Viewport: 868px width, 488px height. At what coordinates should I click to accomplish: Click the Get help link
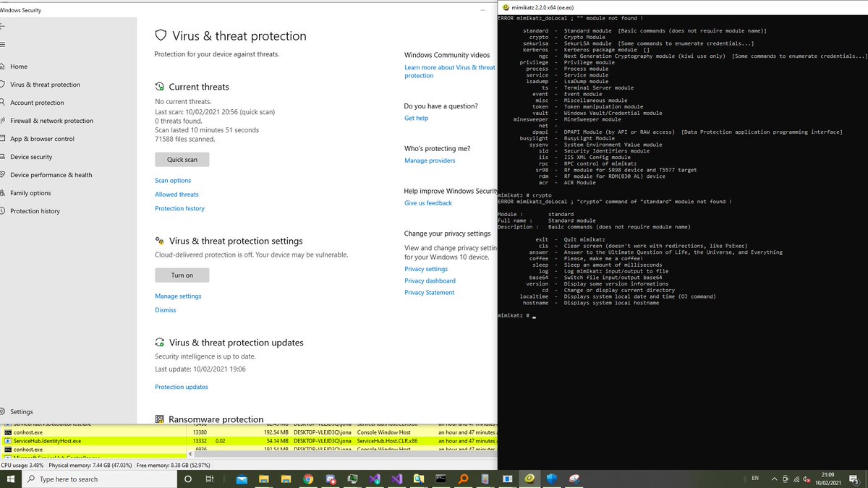[x=416, y=118]
